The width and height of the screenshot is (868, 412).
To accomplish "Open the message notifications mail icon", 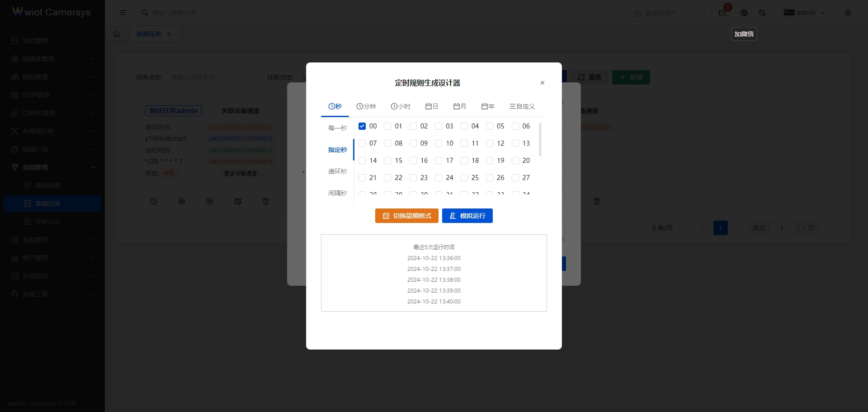I will (722, 13).
